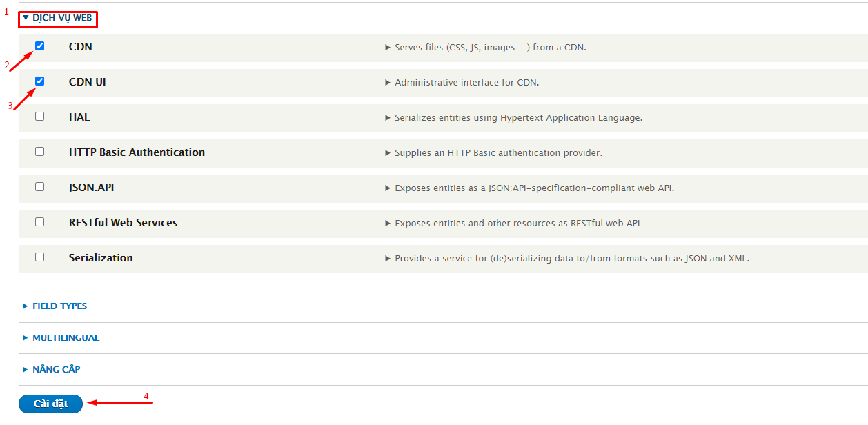The height and width of the screenshot is (425, 868).
Task: Open the NÂNG CẤP section
Action: [56, 370]
